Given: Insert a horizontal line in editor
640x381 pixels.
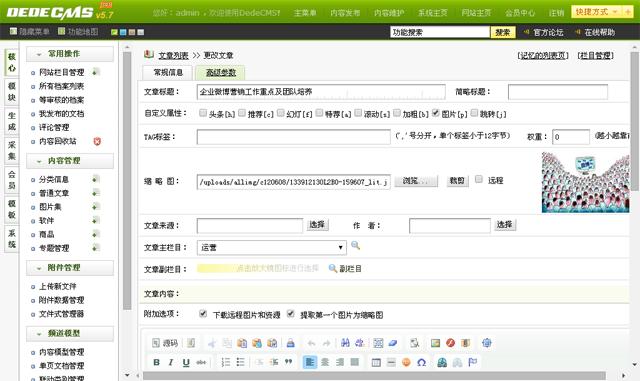Looking at the screenshot, I should coord(391,362).
